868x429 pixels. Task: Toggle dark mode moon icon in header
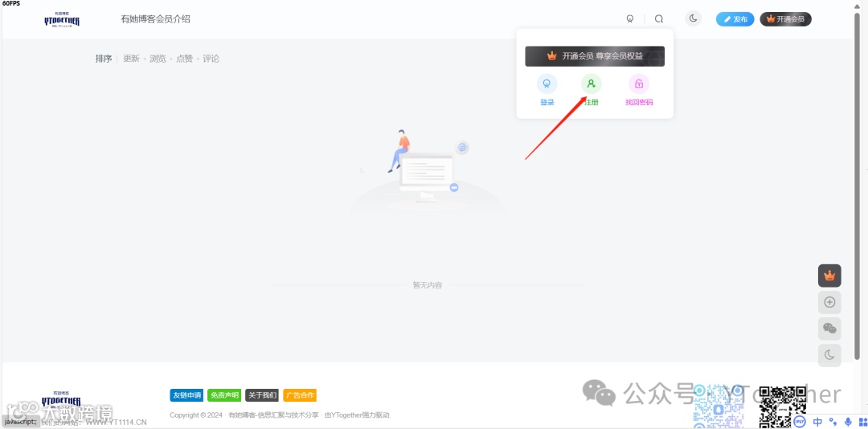tap(693, 18)
